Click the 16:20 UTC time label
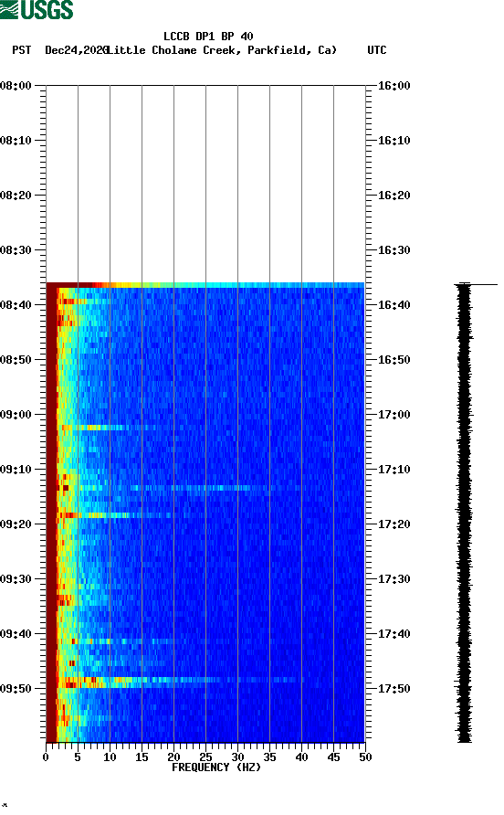Screen dimensions: 504x815 pos(394,196)
